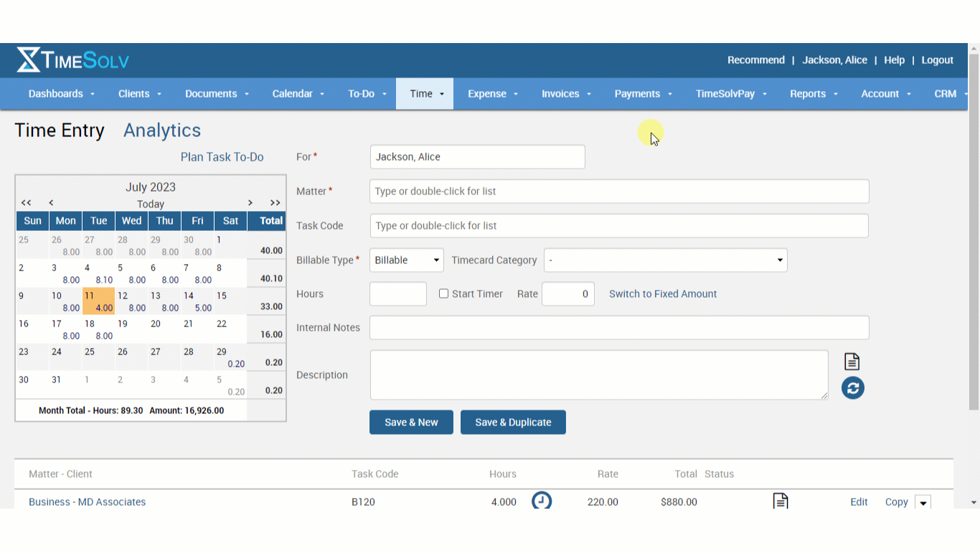Screen dimensions: 980x551
Task: Select July 11 on the calendar
Action: (x=98, y=301)
